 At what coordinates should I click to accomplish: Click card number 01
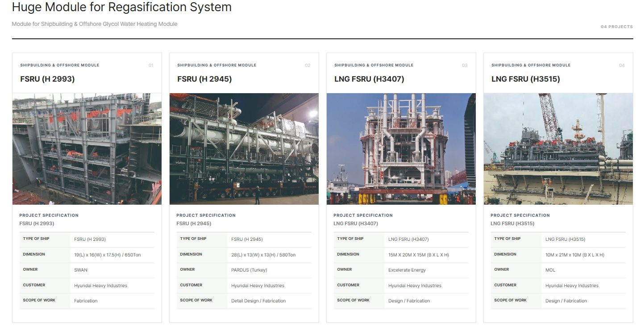pos(151,66)
